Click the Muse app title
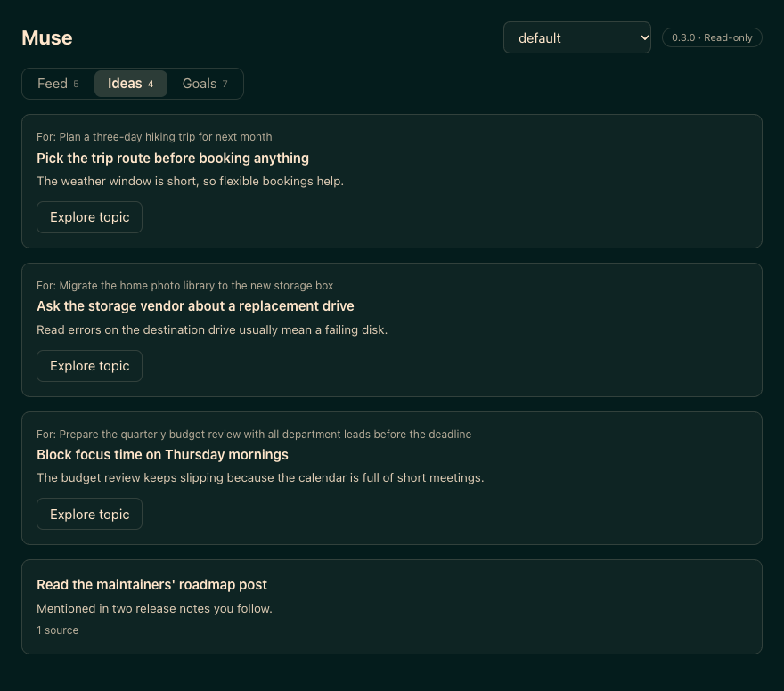 click(x=47, y=38)
